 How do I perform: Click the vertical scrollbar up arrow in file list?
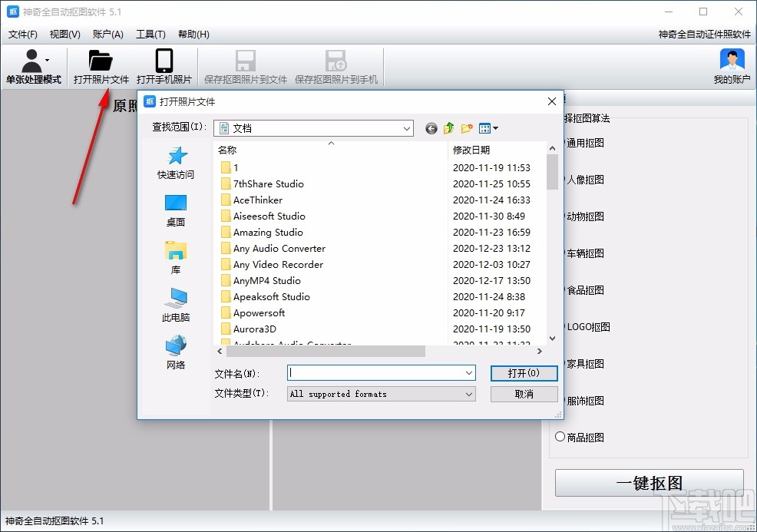tap(552, 148)
